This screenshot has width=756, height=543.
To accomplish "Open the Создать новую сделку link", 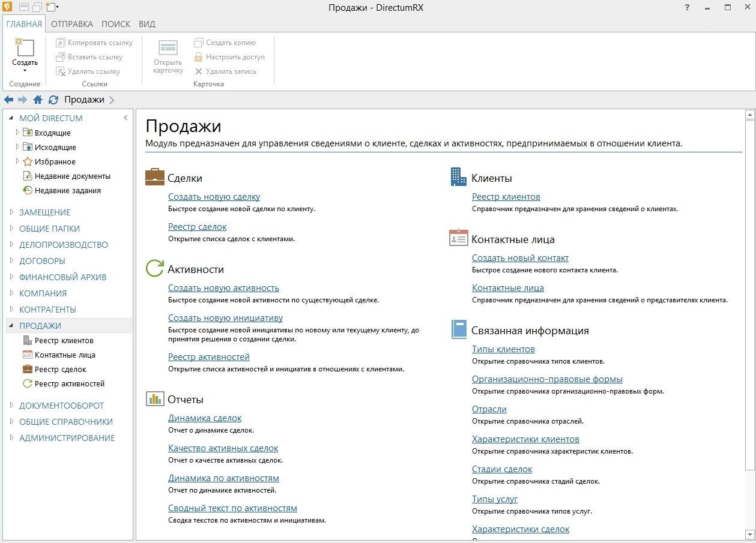I will 214,197.
